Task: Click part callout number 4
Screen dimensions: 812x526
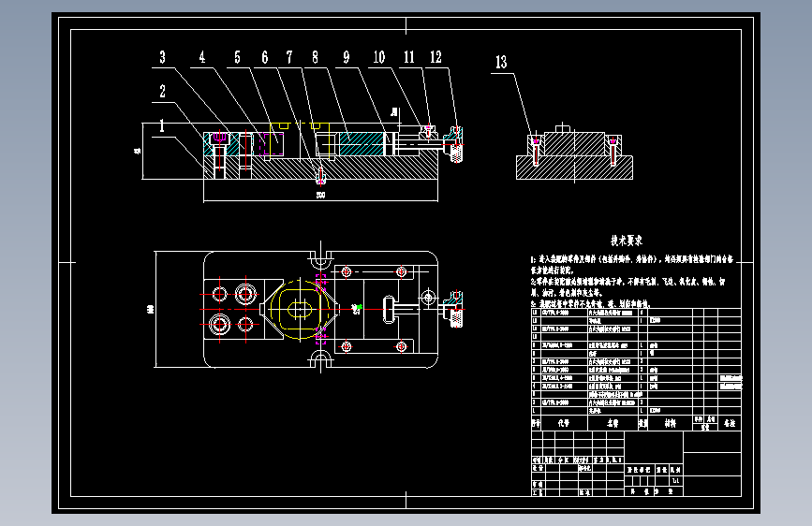Action: 202,57
